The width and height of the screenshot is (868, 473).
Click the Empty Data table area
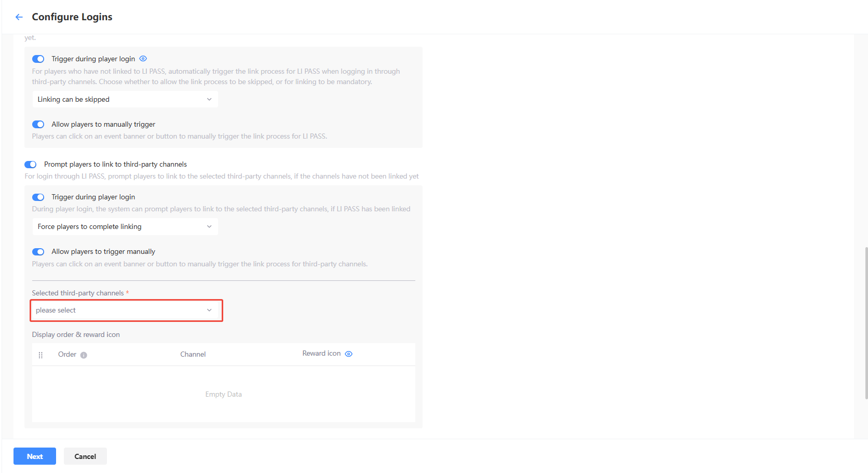(x=223, y=394)
